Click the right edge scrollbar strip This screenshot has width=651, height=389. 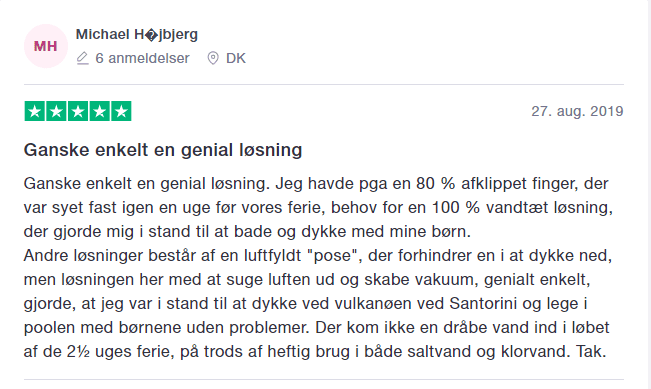click(x=648, y=194)
